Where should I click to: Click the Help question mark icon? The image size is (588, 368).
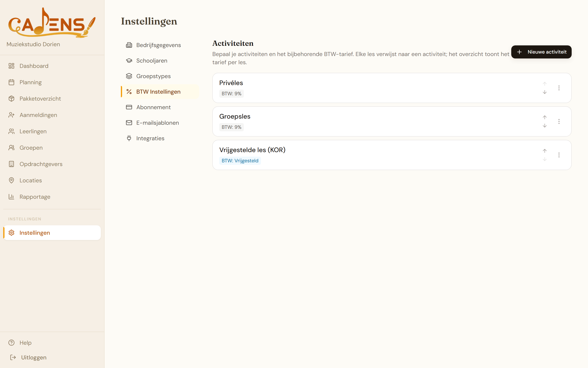tap(11, 343)
